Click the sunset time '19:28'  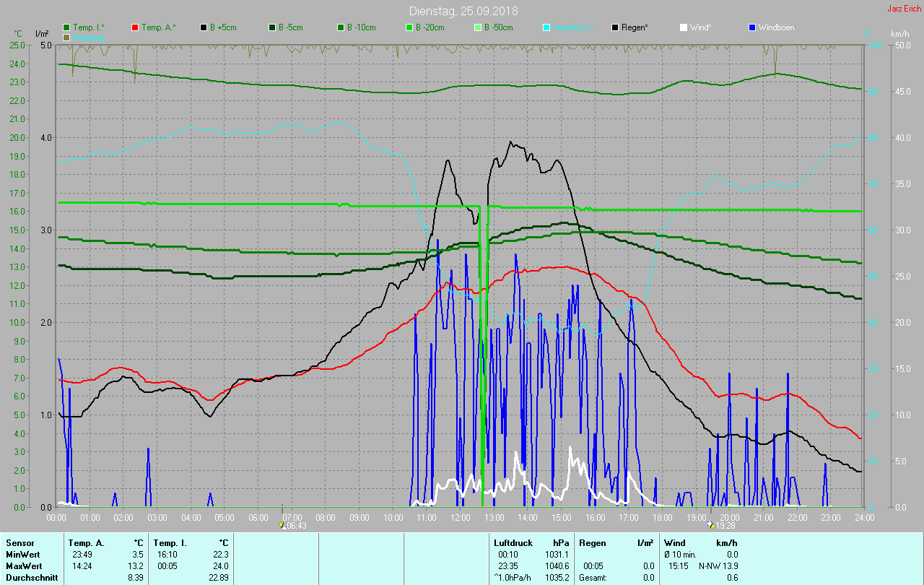725,526
